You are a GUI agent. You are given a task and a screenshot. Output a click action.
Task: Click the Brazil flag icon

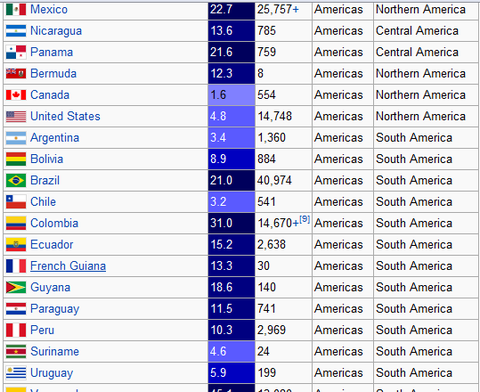pyautogui.click(x=16, y=180)
